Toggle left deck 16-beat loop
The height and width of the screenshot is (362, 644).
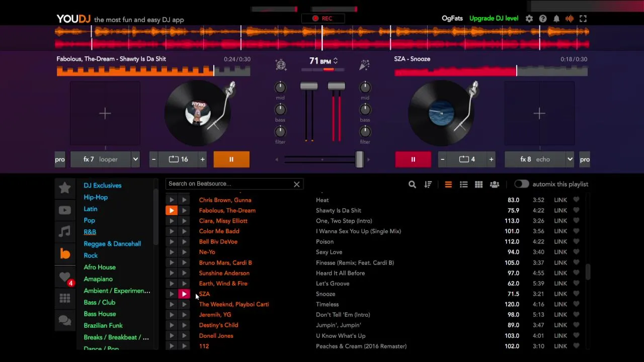click(x=178, y=159)
